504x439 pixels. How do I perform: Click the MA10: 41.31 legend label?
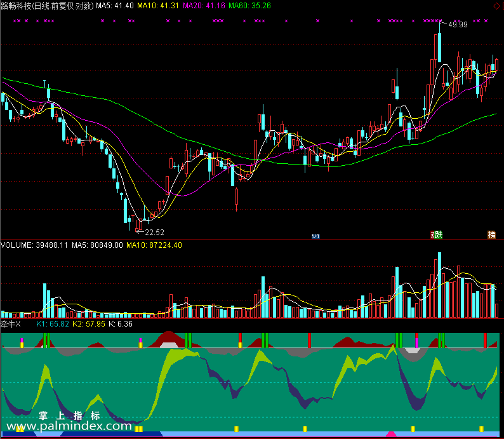(158, 6)
